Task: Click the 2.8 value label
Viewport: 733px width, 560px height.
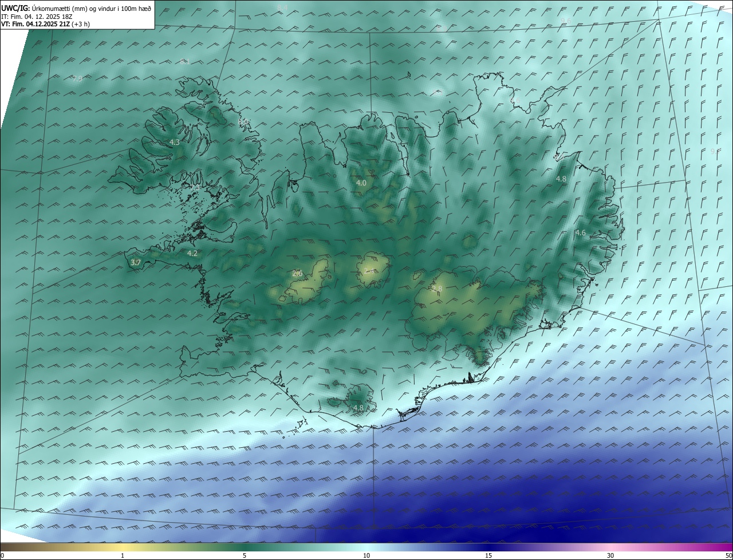Action: 438,289
